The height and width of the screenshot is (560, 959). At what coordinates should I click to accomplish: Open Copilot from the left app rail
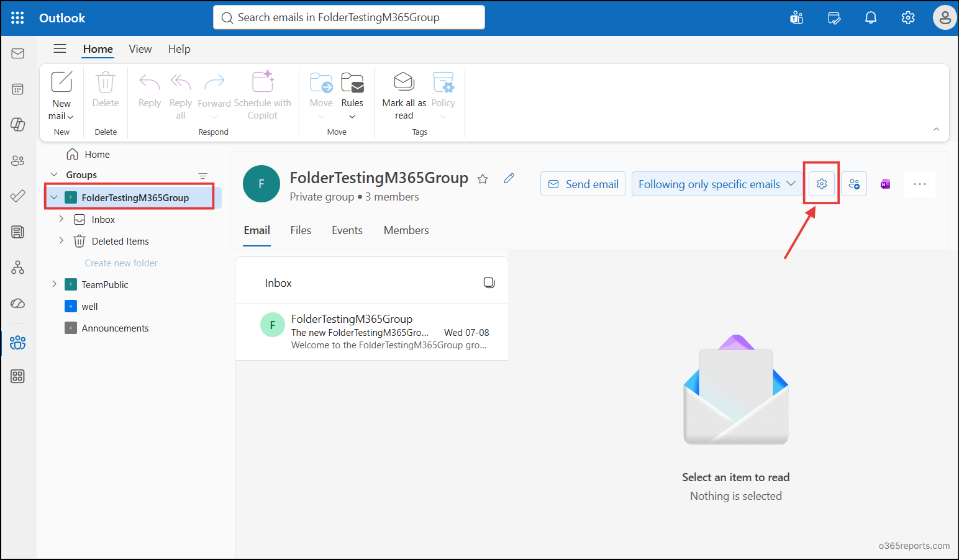coord(18,125)
